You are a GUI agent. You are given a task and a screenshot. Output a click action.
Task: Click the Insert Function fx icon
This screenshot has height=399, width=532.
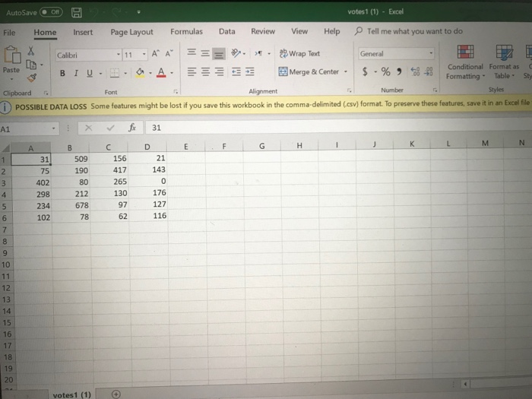pyautogui.click(x=132, y=128)
